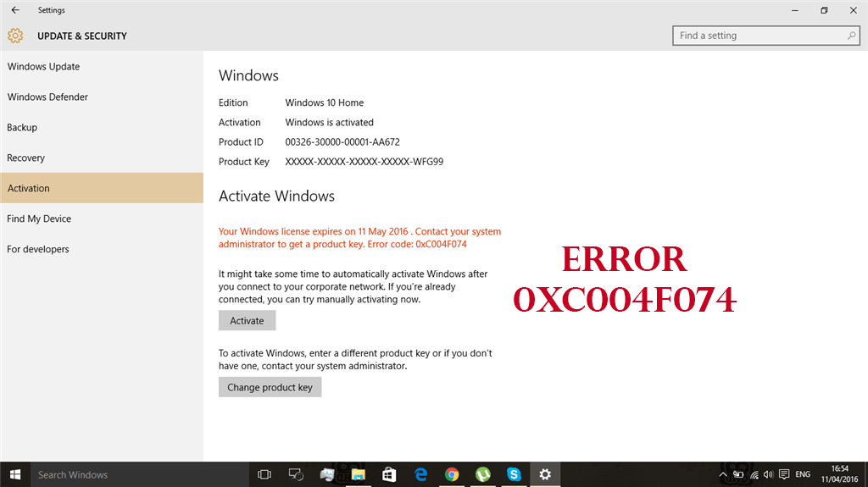The width and height of the screenshot is (868, 487).
Task: Launch File Explorer from the taskbar
Action: [358, 474]
